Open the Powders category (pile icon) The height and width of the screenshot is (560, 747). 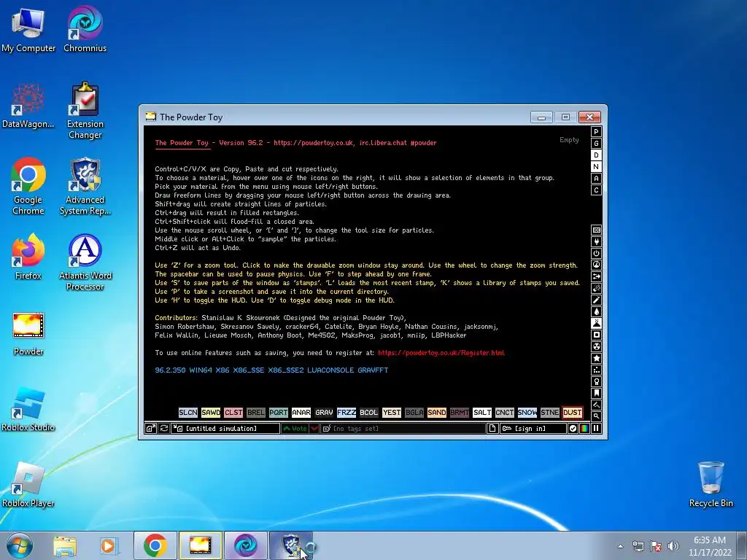point(596,323)
